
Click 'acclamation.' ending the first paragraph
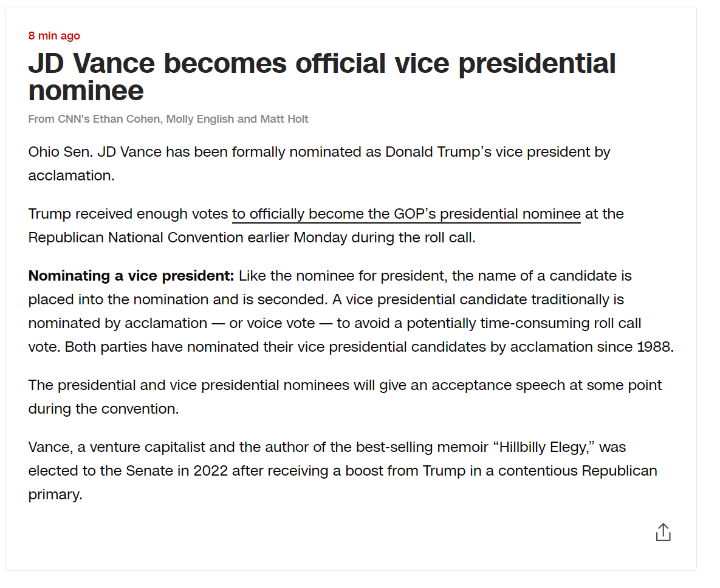point(71,176)
